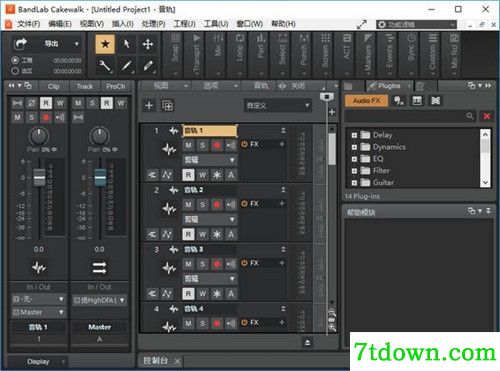Expand the Dynamics plugin folder
Image resolution: width=500 pixels, height=371 pixels.
click(354, 147)
